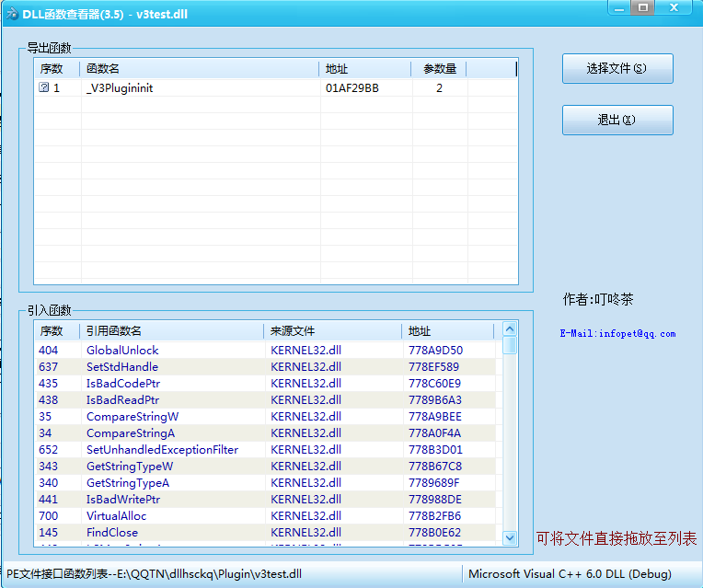Screen dimensions: 703x588
Task: Sort exports by 函数名 column header
Action: (x=200, y=69)
